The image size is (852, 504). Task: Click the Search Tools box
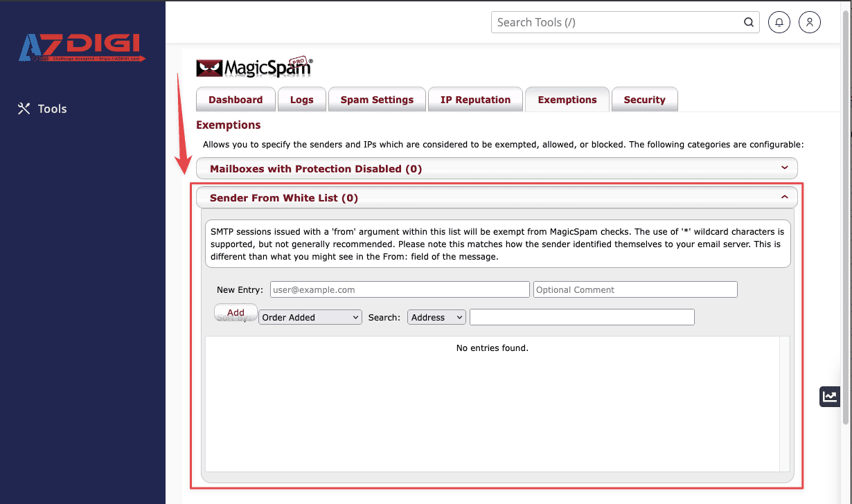(616, 22)
